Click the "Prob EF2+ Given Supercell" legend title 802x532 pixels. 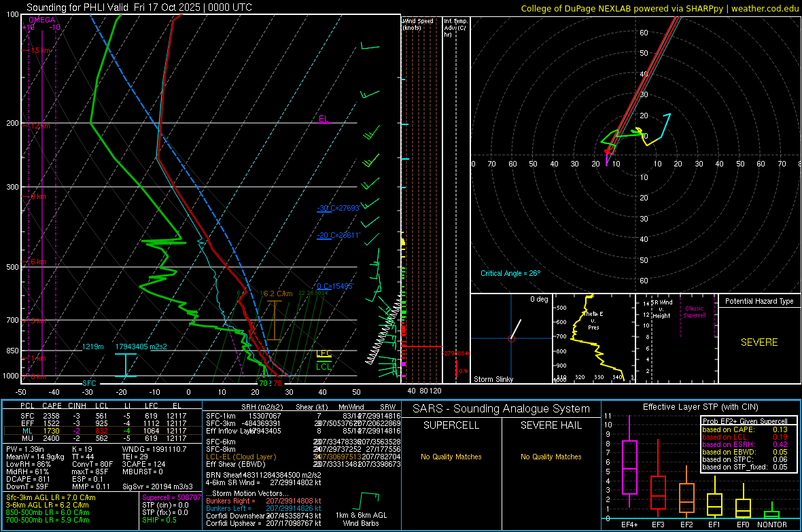click(745, 421)
